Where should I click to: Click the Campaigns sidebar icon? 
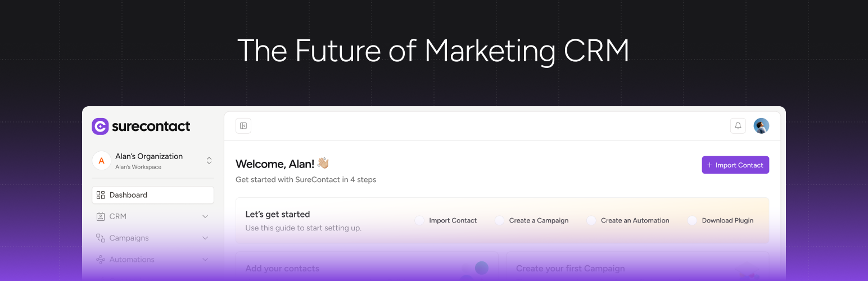[101, 238]
